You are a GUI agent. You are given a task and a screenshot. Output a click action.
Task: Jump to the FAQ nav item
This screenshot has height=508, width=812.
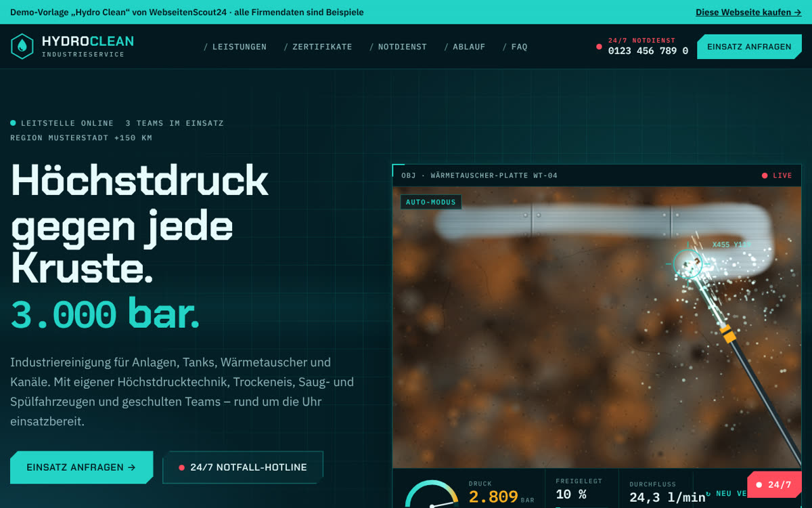(515, 47)
